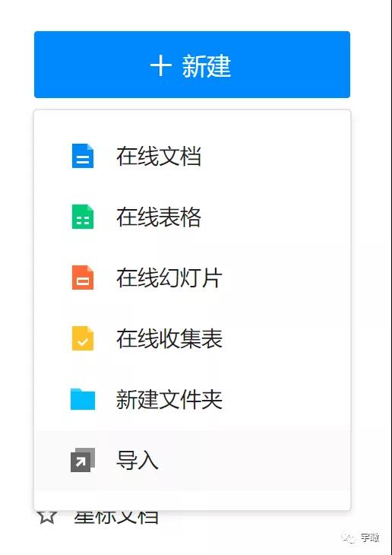Select 新建文件夹 menu label
Screen dimensions: 392x555
[x=169, y=399]
